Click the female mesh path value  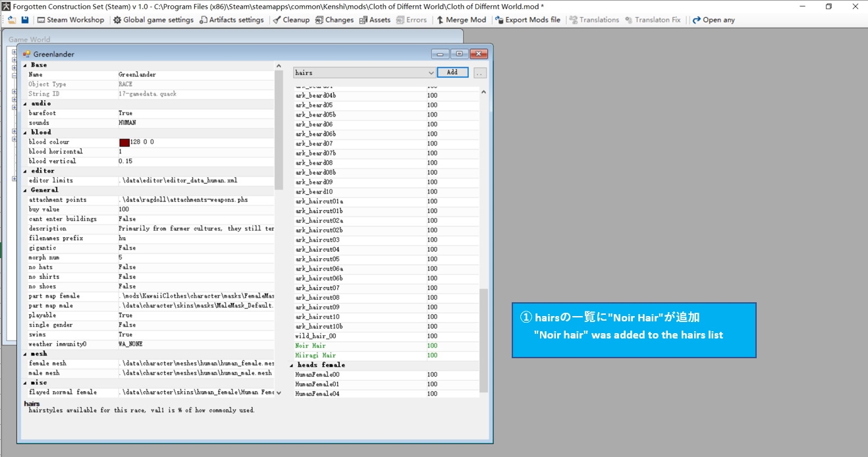[x=196, y=363]
